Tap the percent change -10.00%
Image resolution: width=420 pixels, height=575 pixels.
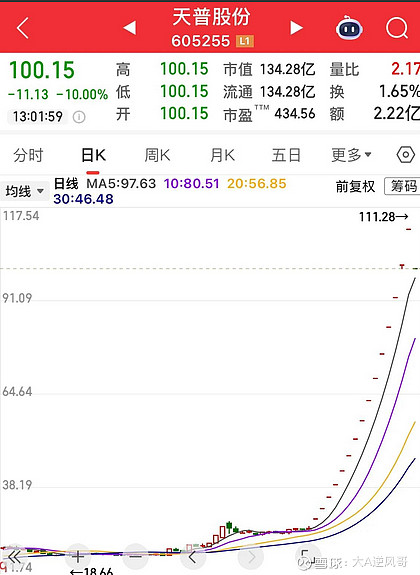tap(83, 95)
